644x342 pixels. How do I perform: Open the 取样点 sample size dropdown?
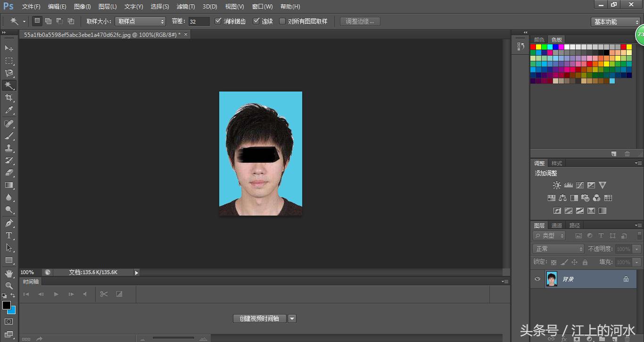click(140, 21)
